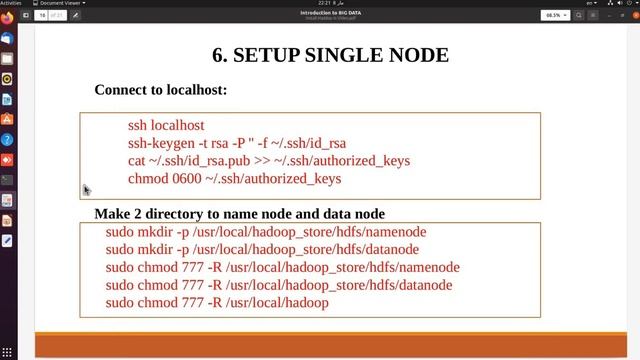The width and height of the screenshot is (640, 360).
Task: Open LibreOffice Impress in the dock
Action: coord(7,221)
